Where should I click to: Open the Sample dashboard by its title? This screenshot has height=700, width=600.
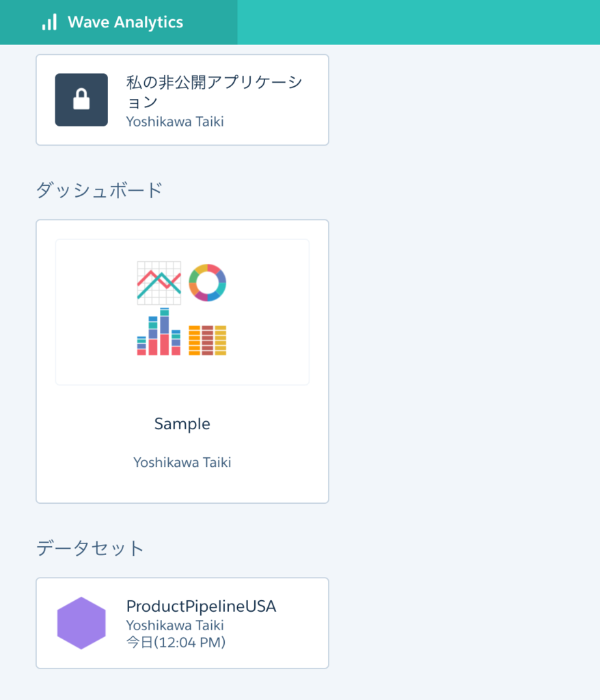182,424
